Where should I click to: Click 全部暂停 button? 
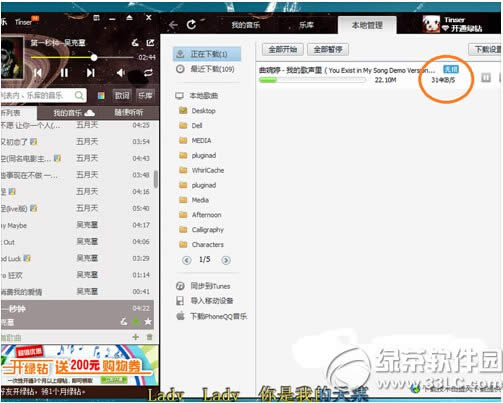pos(328,50)
